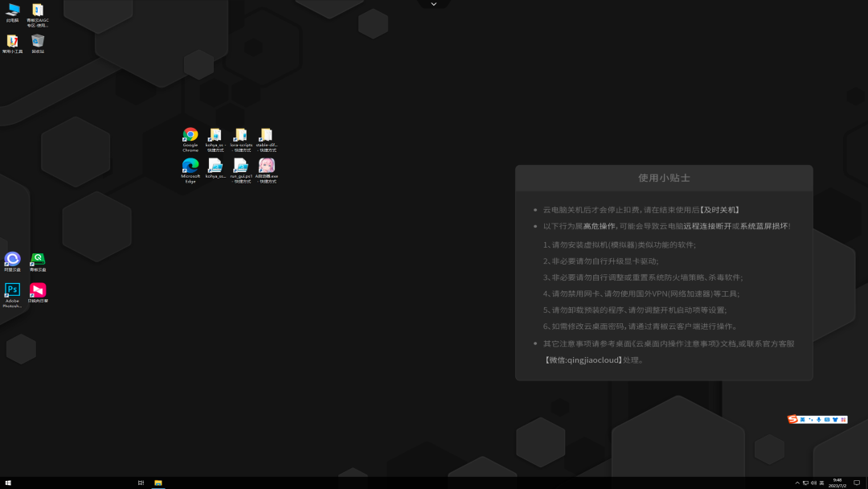This screenshot has height=489, width=868.
Task: Open Task View in the taskbar
Action: point(141,483)
